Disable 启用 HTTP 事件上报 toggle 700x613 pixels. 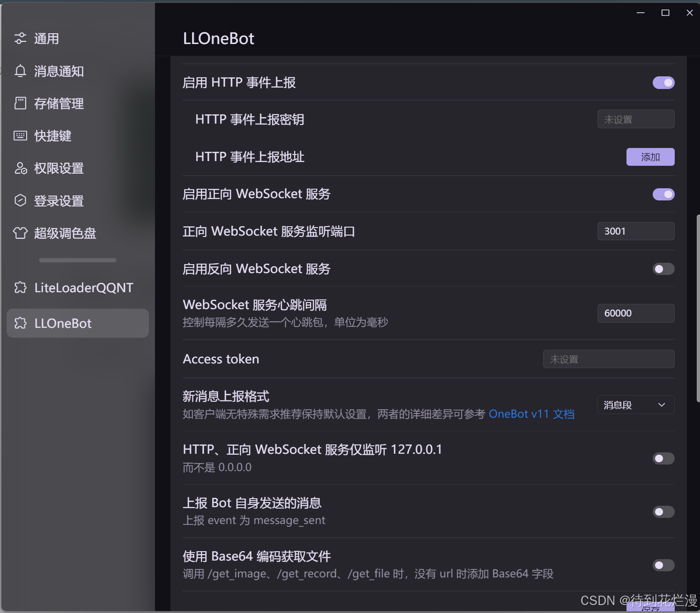coord(663,83)
